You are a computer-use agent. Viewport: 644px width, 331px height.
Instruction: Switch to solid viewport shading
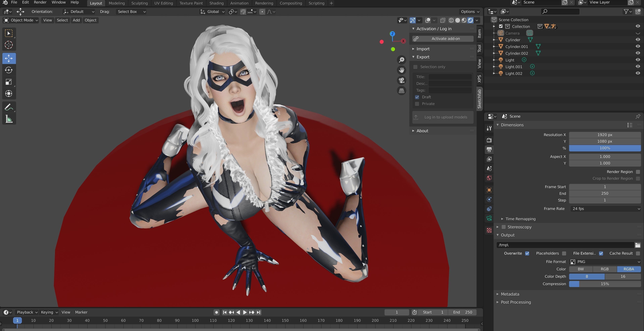[457, 20]
